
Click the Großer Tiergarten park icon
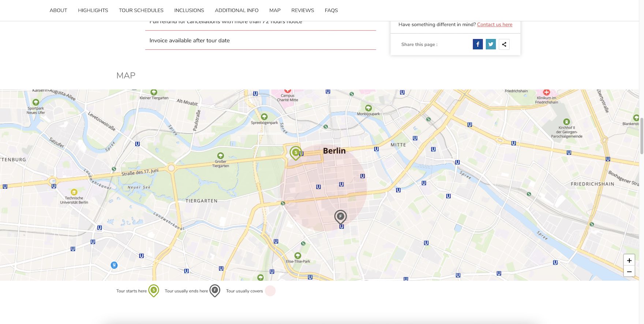220,156
